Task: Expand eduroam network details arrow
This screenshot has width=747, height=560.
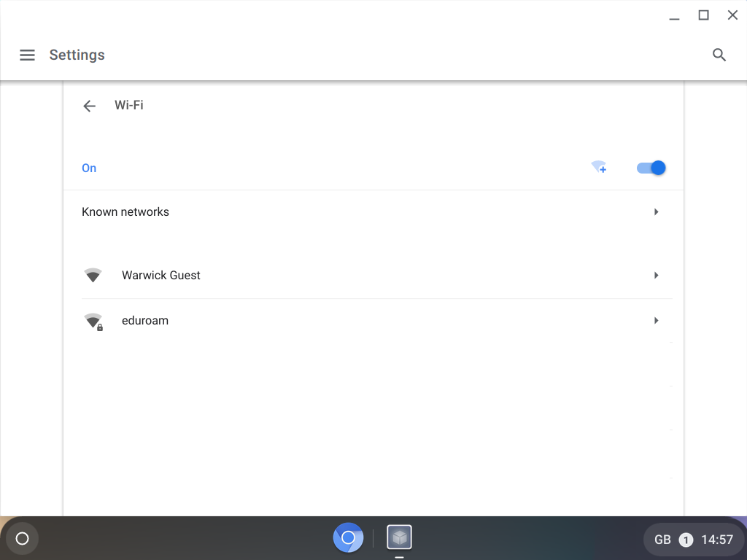Action: [657, 321]
